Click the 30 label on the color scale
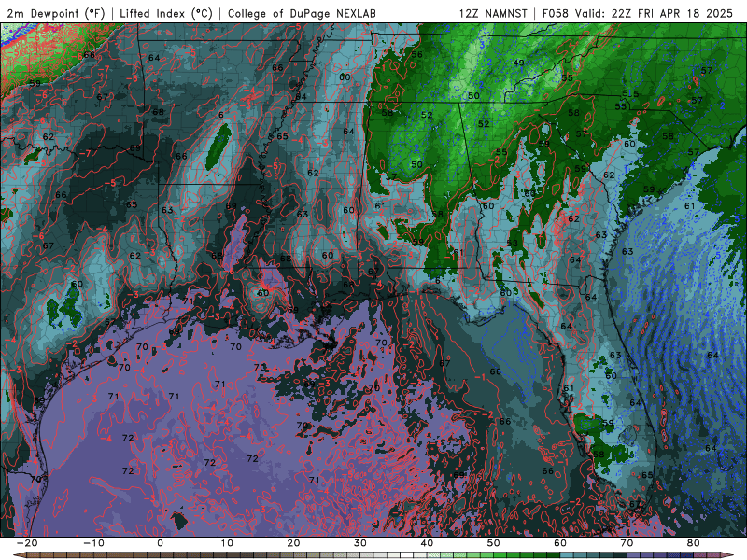This screenshot has height=560, width=747. [x=360, y=543]
